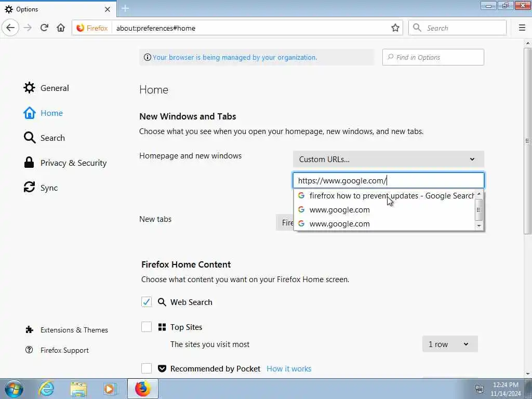
Task: Click the scroll-up arrow in the suggestion list
Action: (x=478, y=193)
